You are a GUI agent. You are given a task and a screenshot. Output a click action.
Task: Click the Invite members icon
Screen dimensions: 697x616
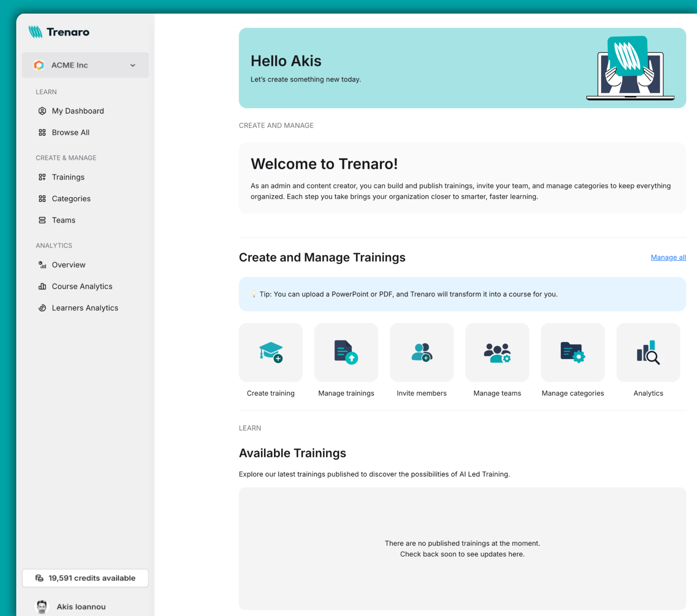421,352
